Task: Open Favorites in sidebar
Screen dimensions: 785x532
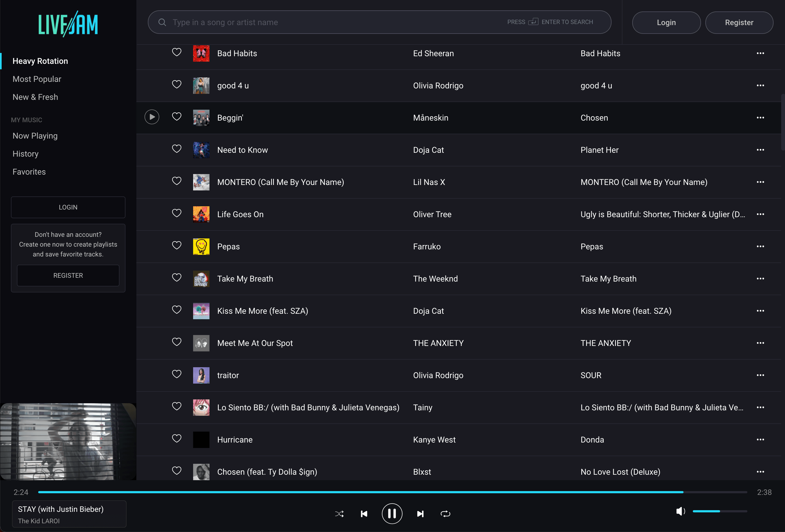Action: pyautogui.click(x=29, y=172)
